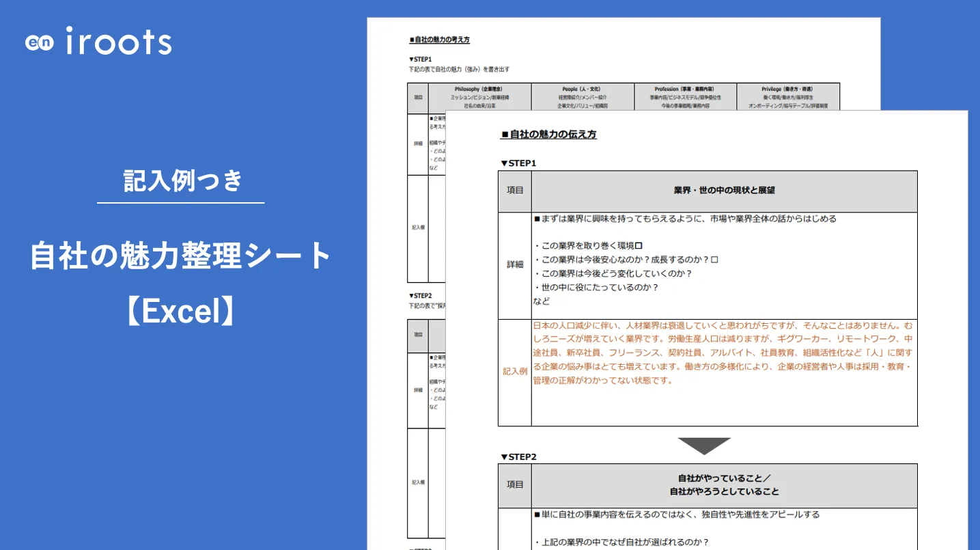Click "下記の表で自社の魅力（強み）を書き出す" in the back sheet

(x=459, y=69)
